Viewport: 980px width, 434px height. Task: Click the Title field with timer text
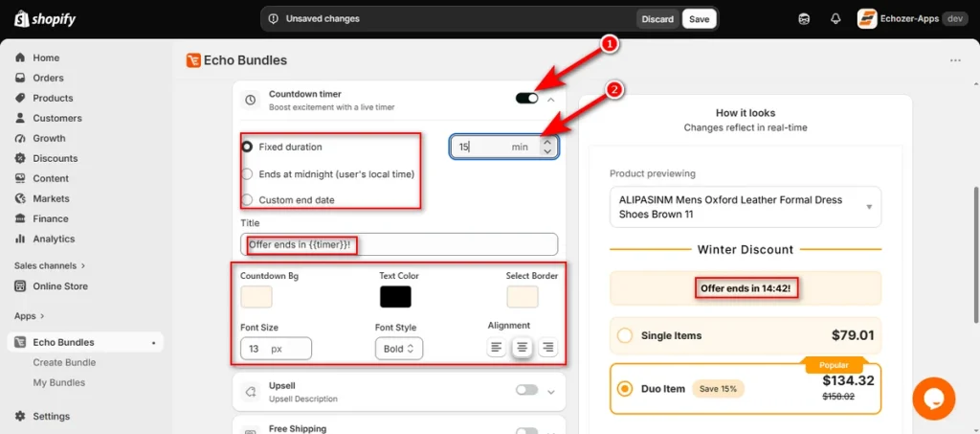[399, 244]
